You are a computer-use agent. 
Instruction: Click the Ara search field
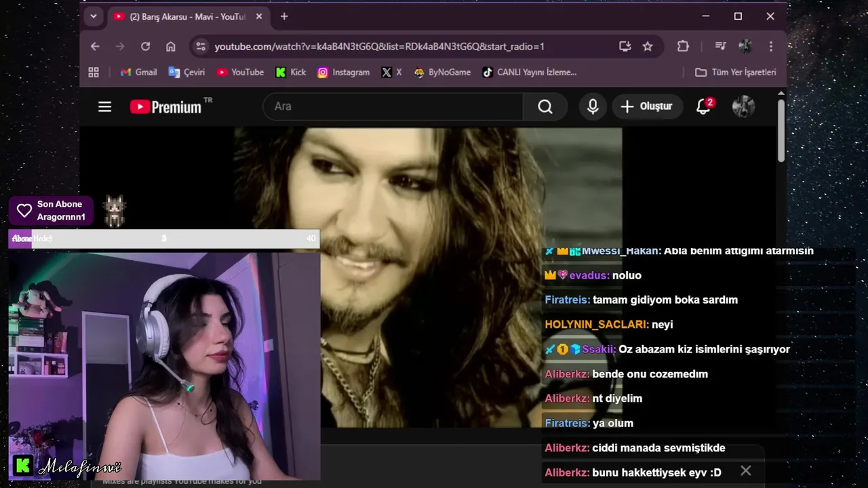(393, 106)
